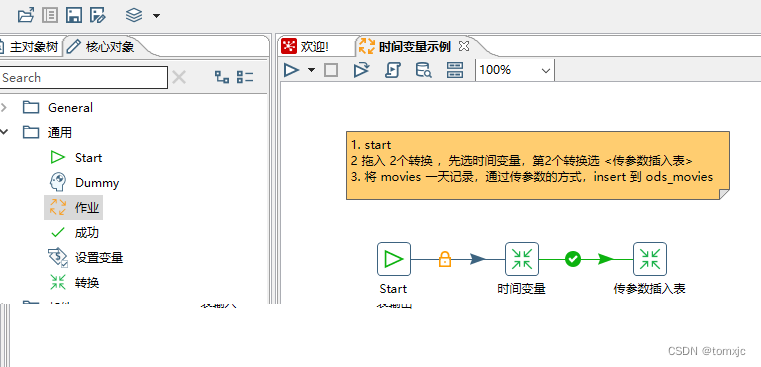Screen dimensions: 761x367
Task: Click the expand tree icon
Action: 222,77
